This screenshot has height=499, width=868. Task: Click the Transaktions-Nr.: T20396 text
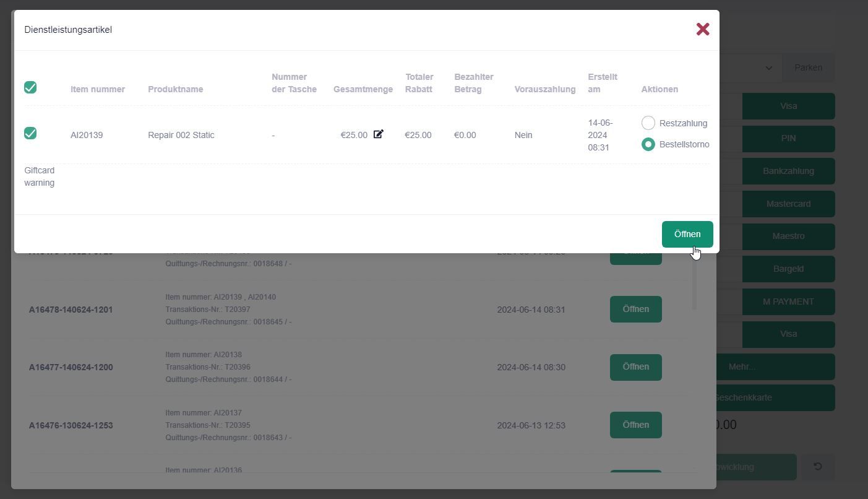coord(208,367)
